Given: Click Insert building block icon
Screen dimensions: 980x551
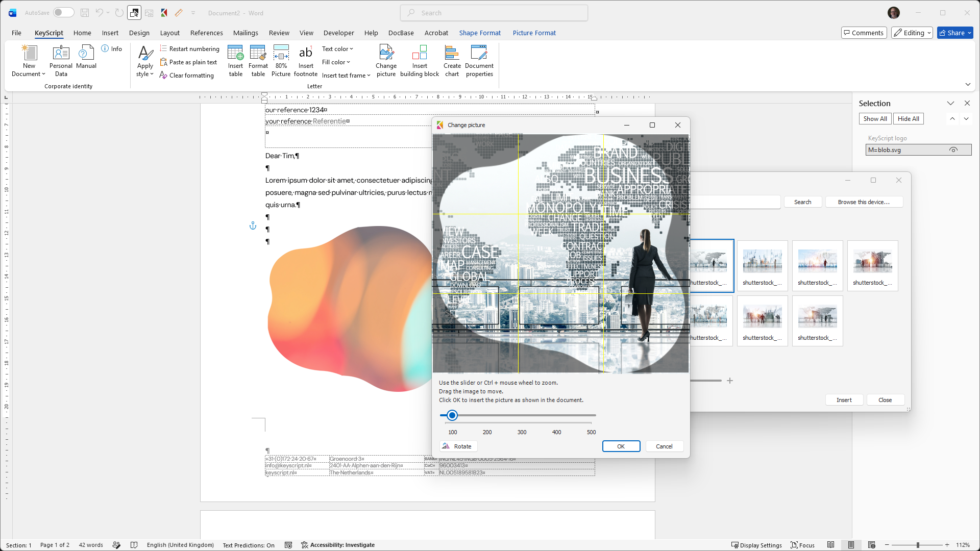Looking at the screenshot, I should 420,61.
